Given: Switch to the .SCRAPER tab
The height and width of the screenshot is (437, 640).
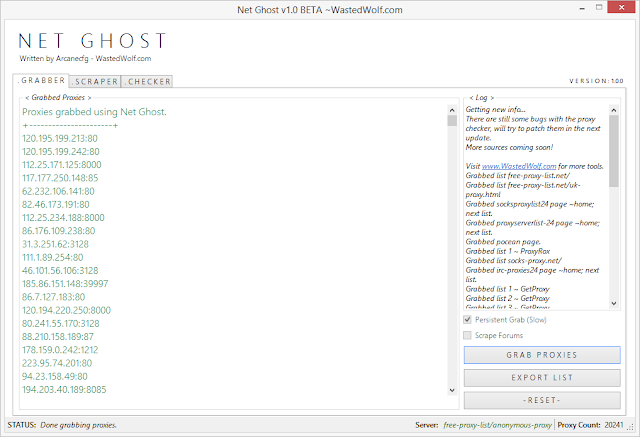Looking at the screenshot, I should click(x=95, y=82).
